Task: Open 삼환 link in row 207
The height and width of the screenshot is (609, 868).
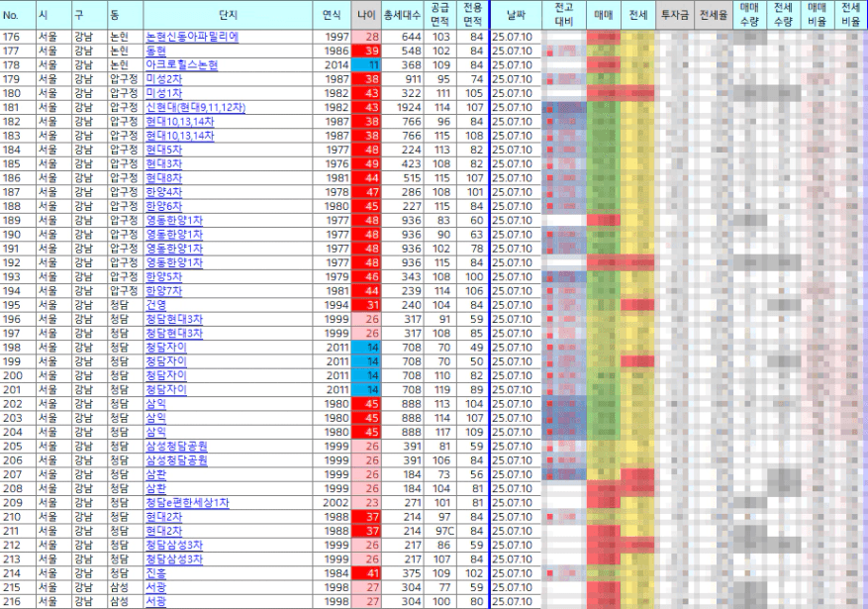Action: click(x=155, y=474)
